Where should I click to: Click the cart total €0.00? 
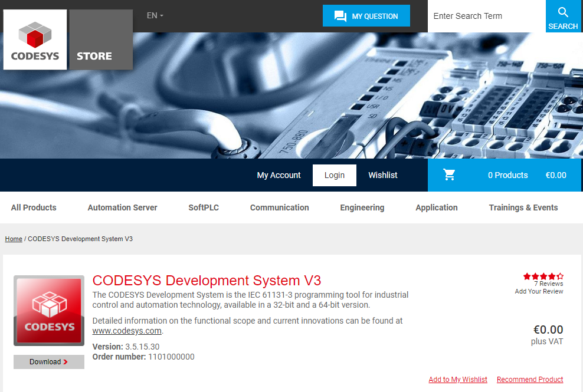[555, 175]
